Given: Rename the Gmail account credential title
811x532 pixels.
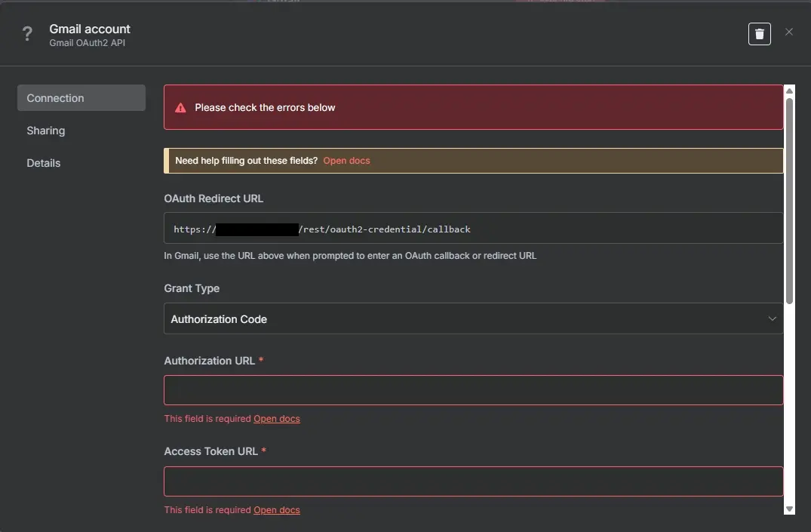Looking at the screenshot, I should click(90, 29).
